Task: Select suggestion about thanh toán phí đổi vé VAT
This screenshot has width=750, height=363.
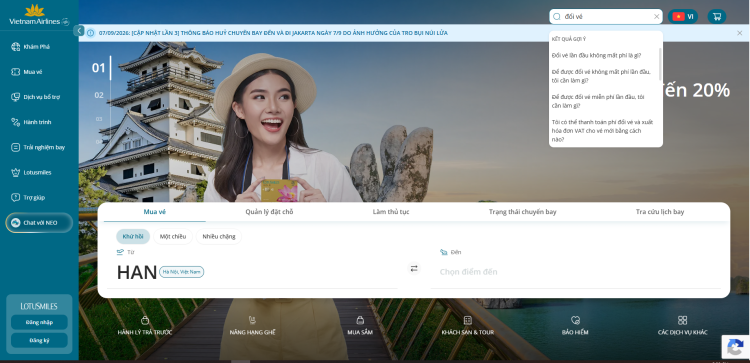Action: click(602, 131)
